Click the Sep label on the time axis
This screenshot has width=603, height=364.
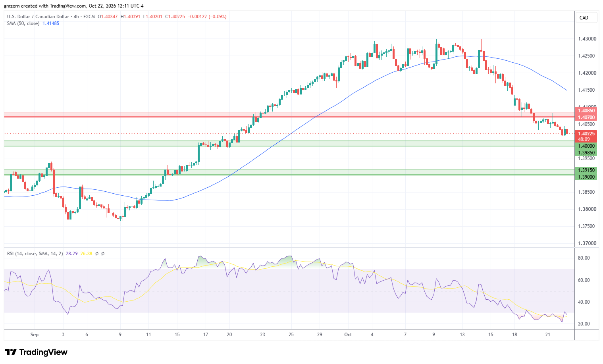pyautogui.click(x=35, y=335)
